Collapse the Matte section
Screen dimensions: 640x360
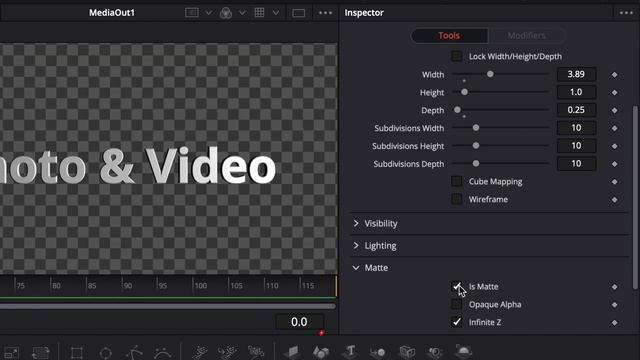(356, 268)
